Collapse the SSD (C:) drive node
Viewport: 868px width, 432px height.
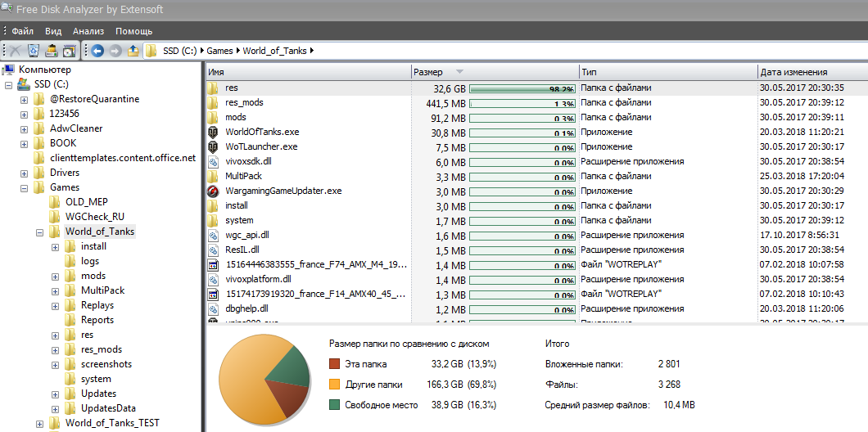tap(8, 84)
